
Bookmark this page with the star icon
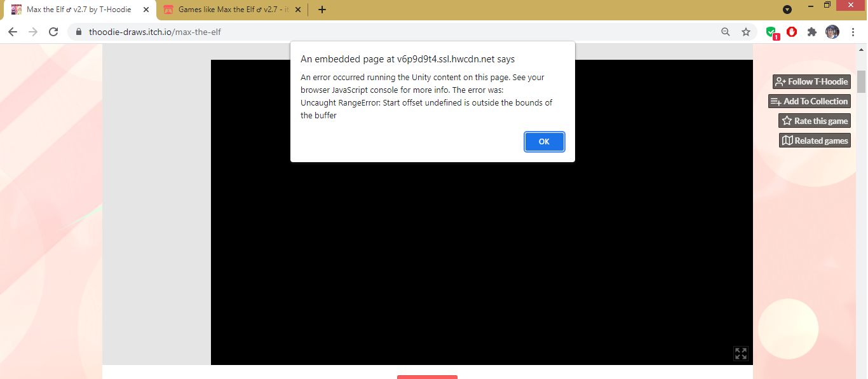[x=746, y=32]
